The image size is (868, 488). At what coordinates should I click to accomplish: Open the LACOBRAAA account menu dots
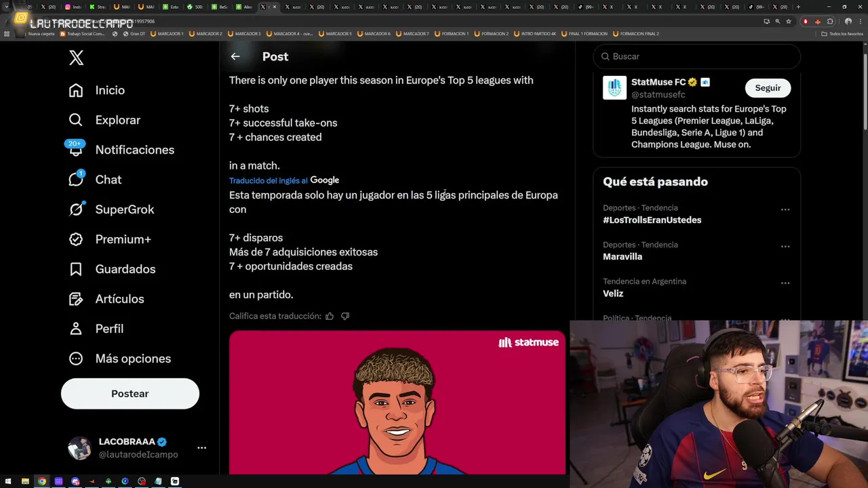[201, 448]
